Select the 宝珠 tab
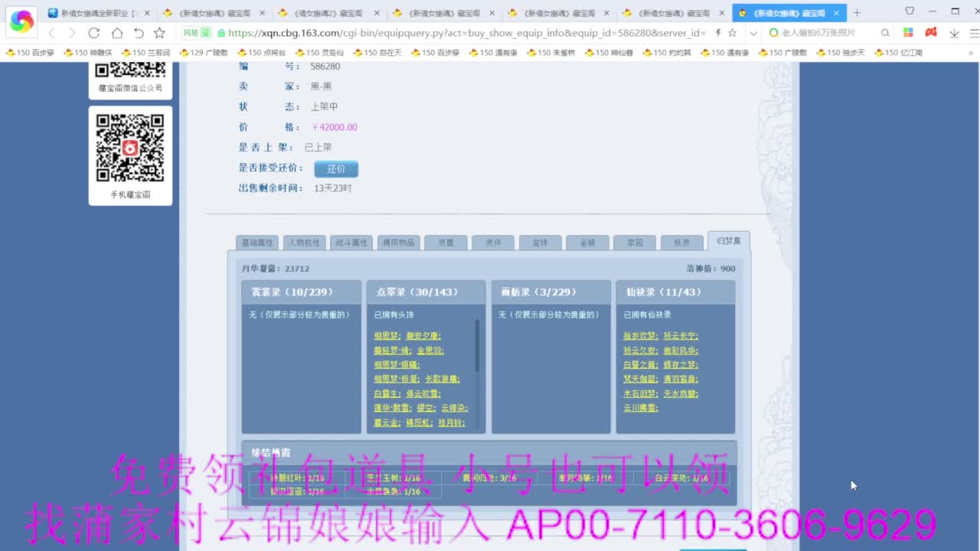 pyautogui.click(x=541, y=242)
